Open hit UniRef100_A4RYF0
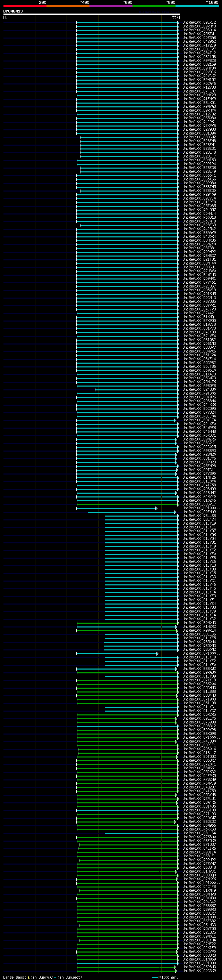Screen dimensions: 222x980 tap(199, 497)
